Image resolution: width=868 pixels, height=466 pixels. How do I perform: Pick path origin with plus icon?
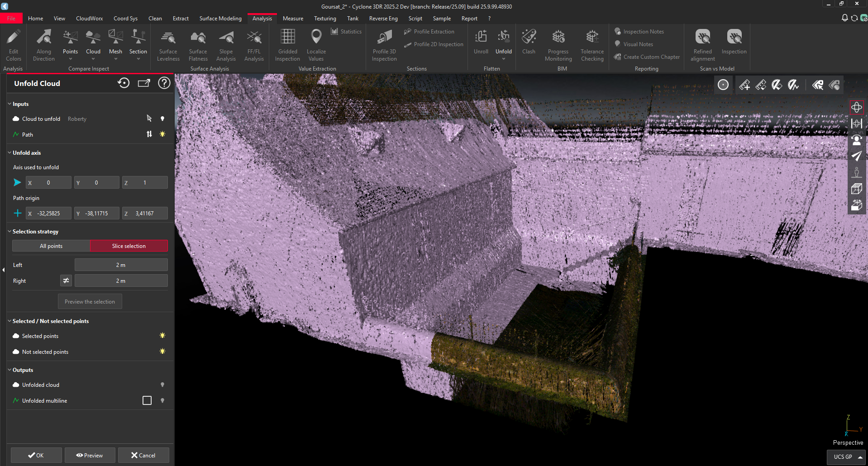tap(18, 214)
